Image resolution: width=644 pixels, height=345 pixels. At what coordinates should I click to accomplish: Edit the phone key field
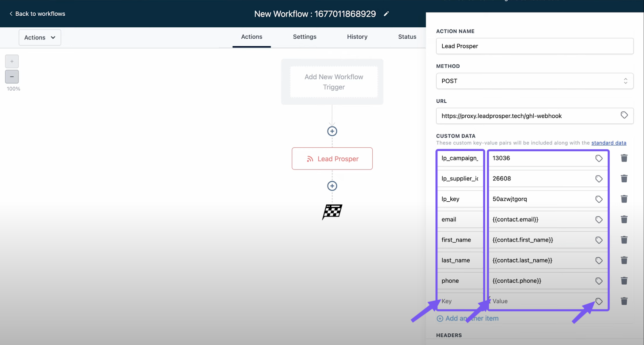coord(460,281)
